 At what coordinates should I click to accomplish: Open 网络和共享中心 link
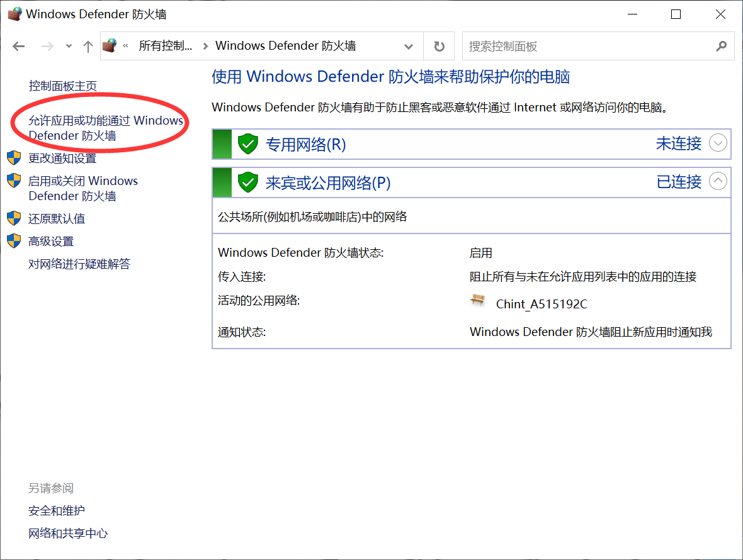(x=68, y=534)
